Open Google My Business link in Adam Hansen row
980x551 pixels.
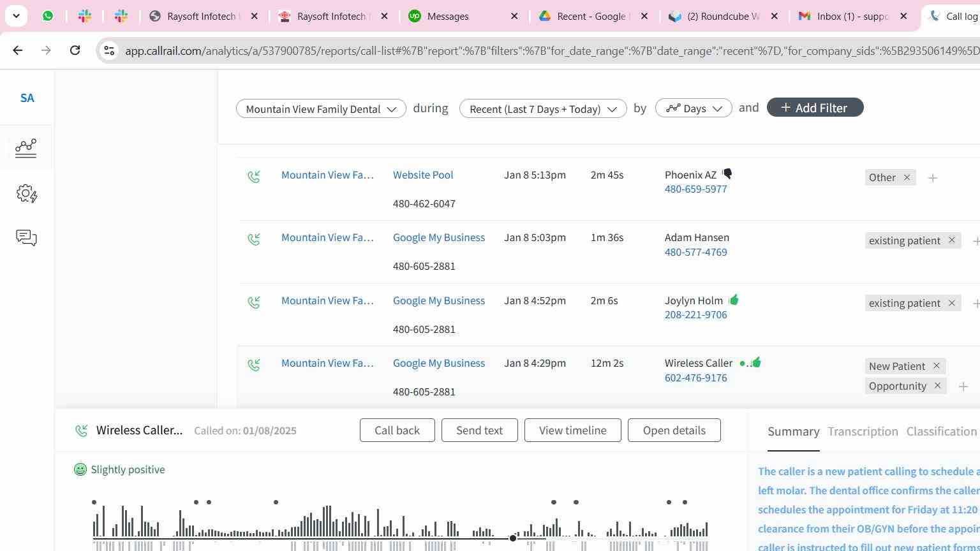pos(439,237)
